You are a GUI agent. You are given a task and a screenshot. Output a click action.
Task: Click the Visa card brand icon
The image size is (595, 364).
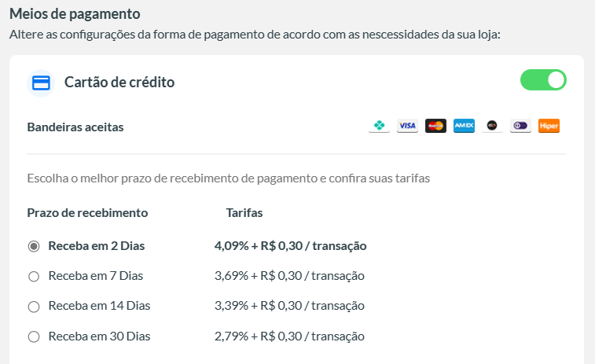(x=408, y=126)
